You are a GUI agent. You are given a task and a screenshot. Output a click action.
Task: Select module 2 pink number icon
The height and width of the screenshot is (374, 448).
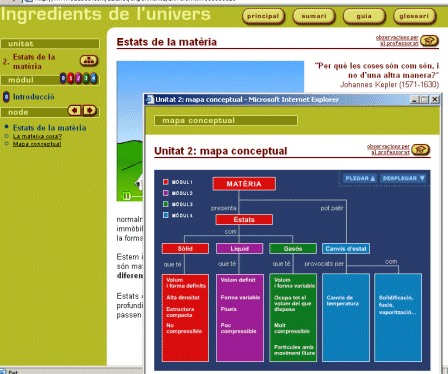tap(78, 78)
